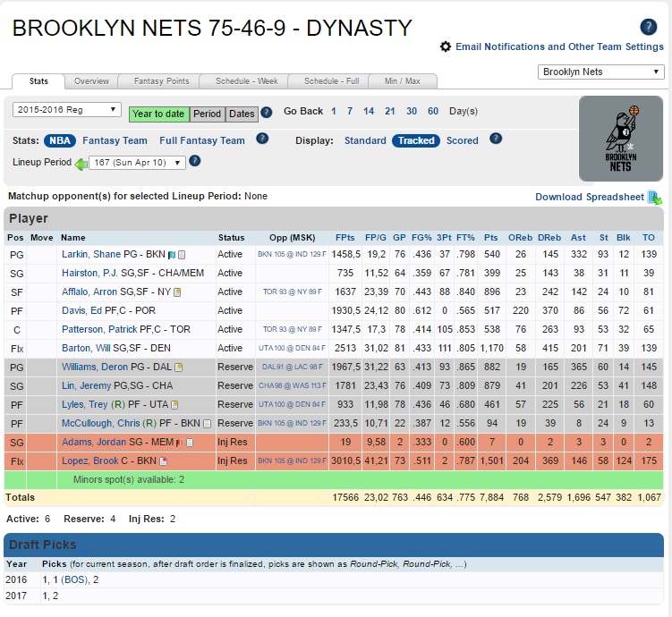Click the flag icon beside Shane Larkin

point(172,255)
